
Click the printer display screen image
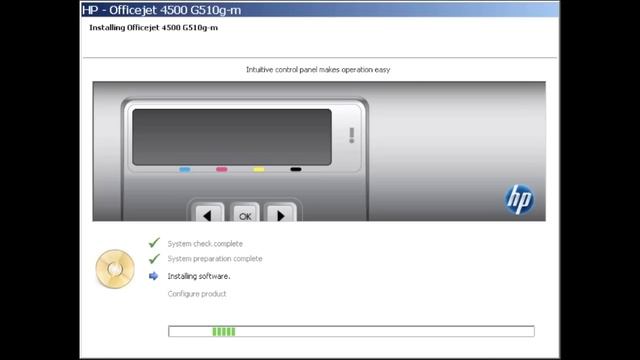click(x=232, y=137)
